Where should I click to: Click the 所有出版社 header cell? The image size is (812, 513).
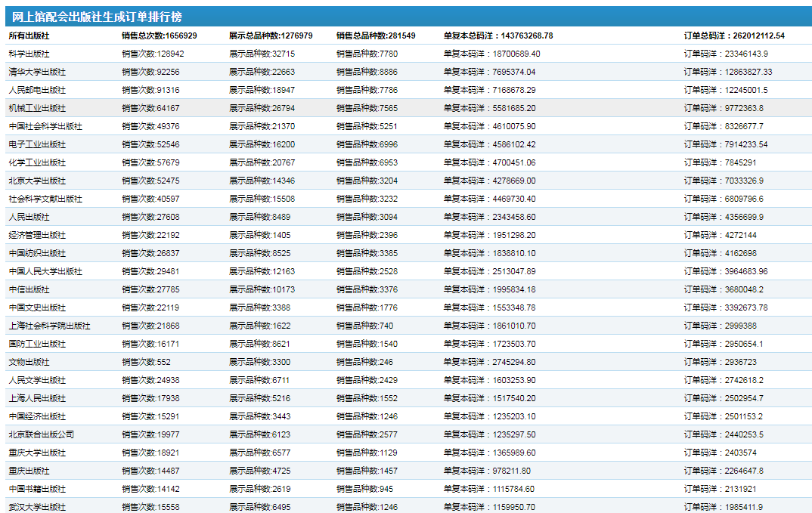click(29, 36)
